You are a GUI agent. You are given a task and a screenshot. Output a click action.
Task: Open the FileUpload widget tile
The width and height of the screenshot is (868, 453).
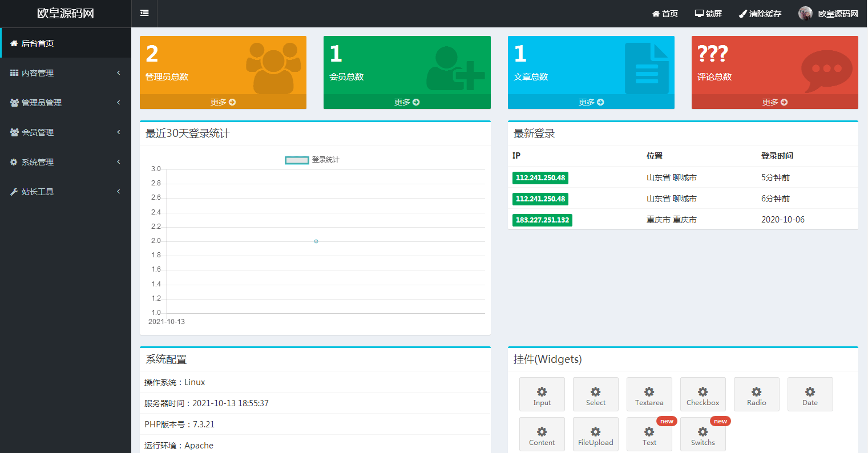(x=595, y=434)
